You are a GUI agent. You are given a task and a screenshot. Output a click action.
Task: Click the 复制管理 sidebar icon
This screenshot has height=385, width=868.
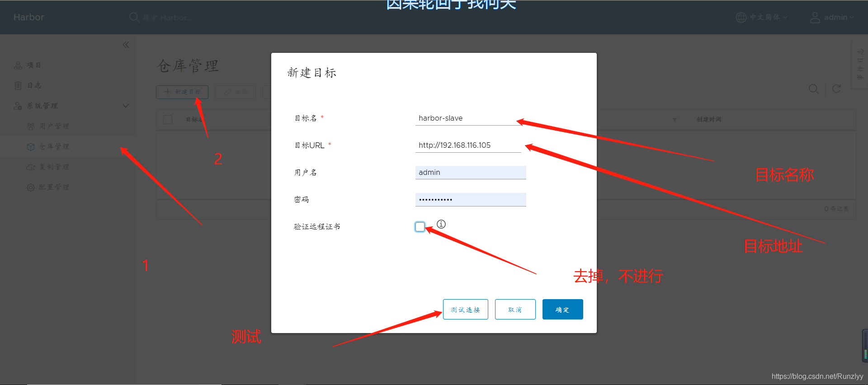[31, 167]
